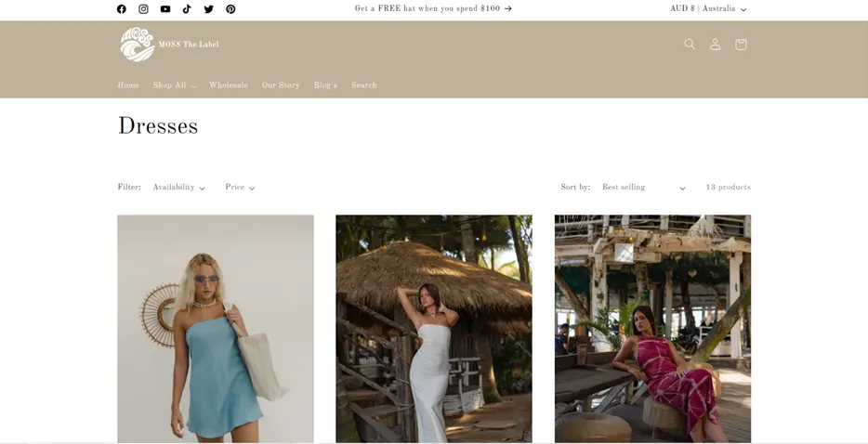The height and width of the screenshot is (444, 868).
Task: Open the account login icon
Action: pyautogui.click(x=715, y=45)
